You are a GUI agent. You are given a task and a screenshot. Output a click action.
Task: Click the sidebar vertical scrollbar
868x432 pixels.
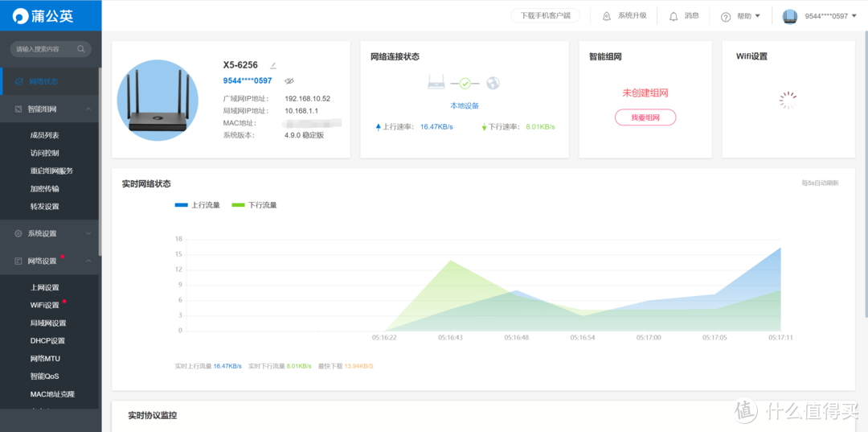pyautogui.click(x=100, y=161)
